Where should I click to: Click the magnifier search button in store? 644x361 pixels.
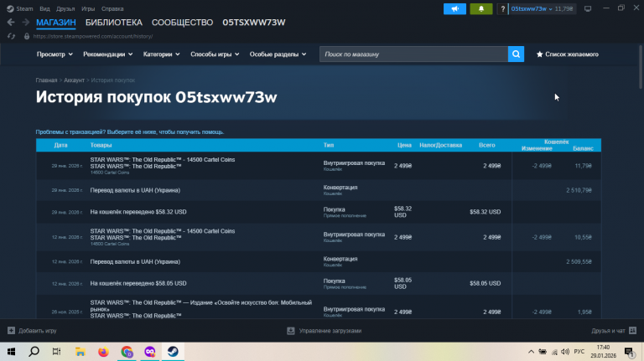tap(516, 54)
